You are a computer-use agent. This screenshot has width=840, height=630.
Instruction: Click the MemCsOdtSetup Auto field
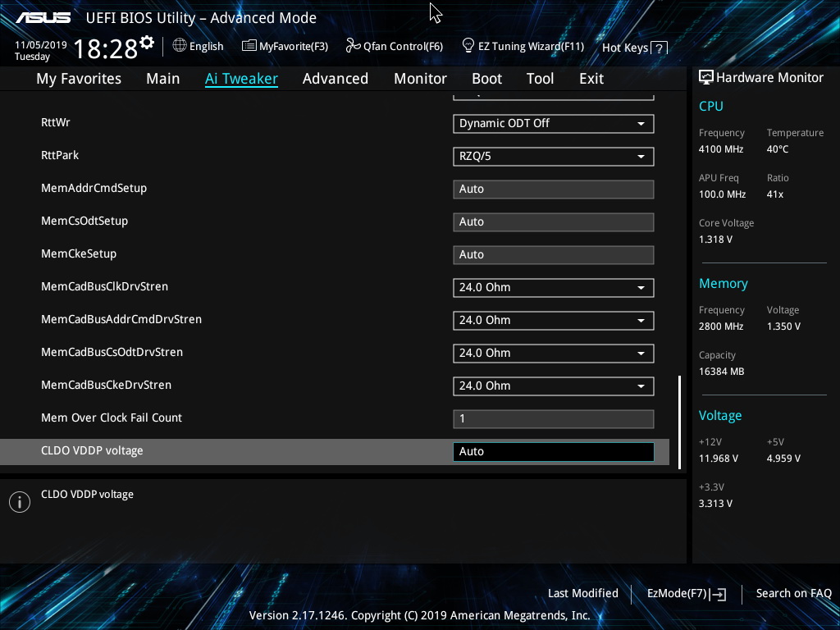point(554,221)
